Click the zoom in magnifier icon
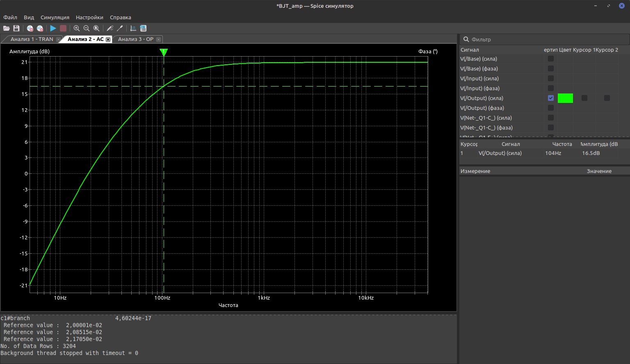The image size is (630, 364). [77, 28]
